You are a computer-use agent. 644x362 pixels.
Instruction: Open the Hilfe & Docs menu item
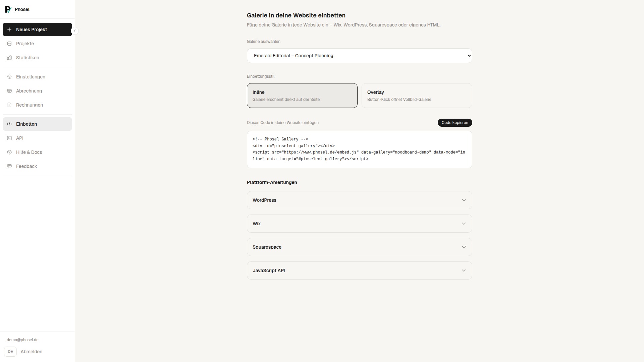click(29, 152)
